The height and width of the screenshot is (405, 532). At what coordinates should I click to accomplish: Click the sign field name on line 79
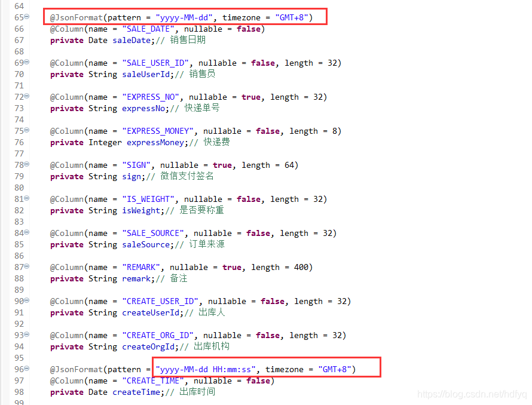click(x=132, y=177)
